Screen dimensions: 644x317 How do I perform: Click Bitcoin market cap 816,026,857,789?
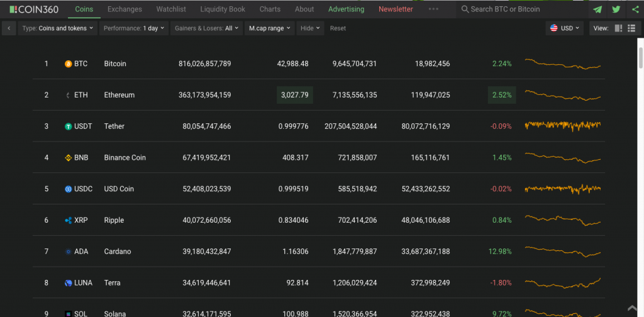(205, 64)
